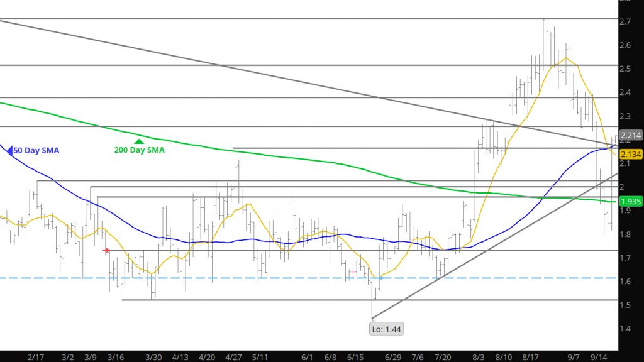Click the green triangle above 200 Day SMA
Viewport: 644px width, 362px height.
[138, 141]
